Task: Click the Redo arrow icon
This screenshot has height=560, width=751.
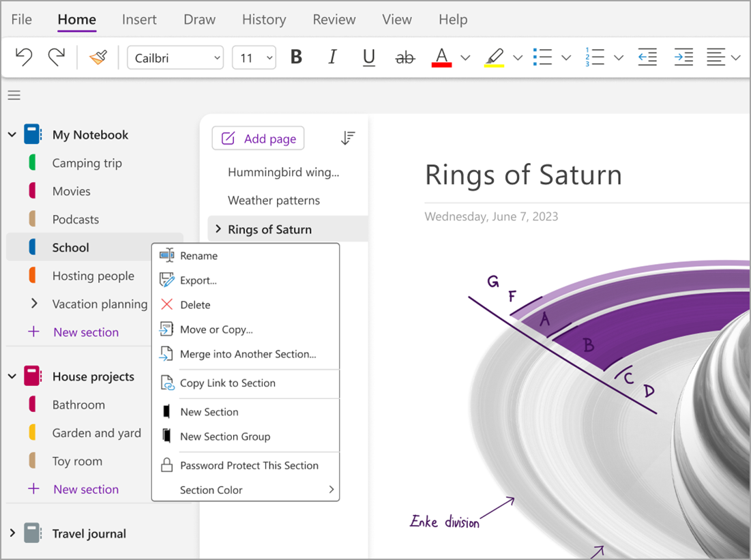Action: [x=57, y=57]
